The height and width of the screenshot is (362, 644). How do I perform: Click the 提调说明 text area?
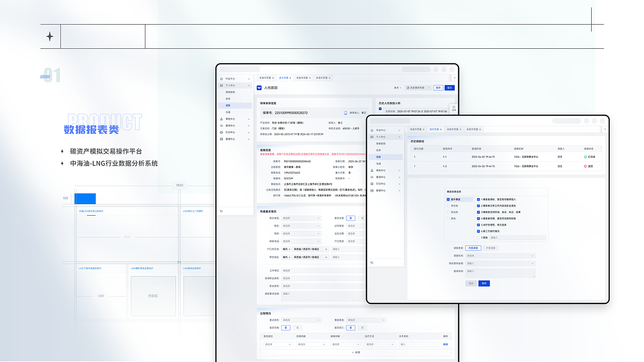(x=500, y=273)
